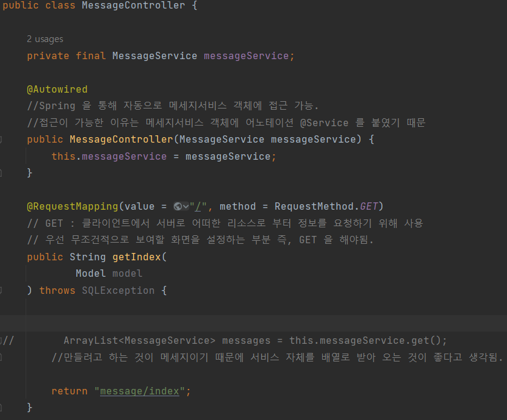507x420 pixels.
Task: Click the MessageController constructor name
Action: [121, 139]
